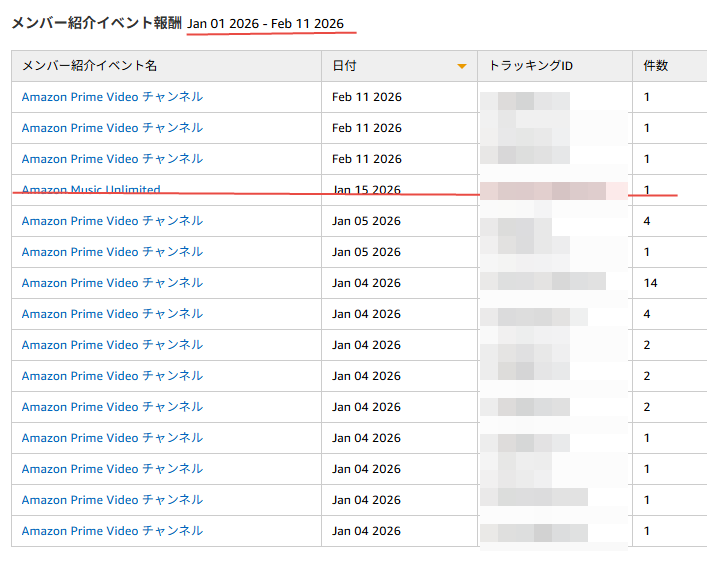Click the orange sort arrow in 日付 column
The width and height of the screenshot is (707, 561).
(x=461, y=67)
